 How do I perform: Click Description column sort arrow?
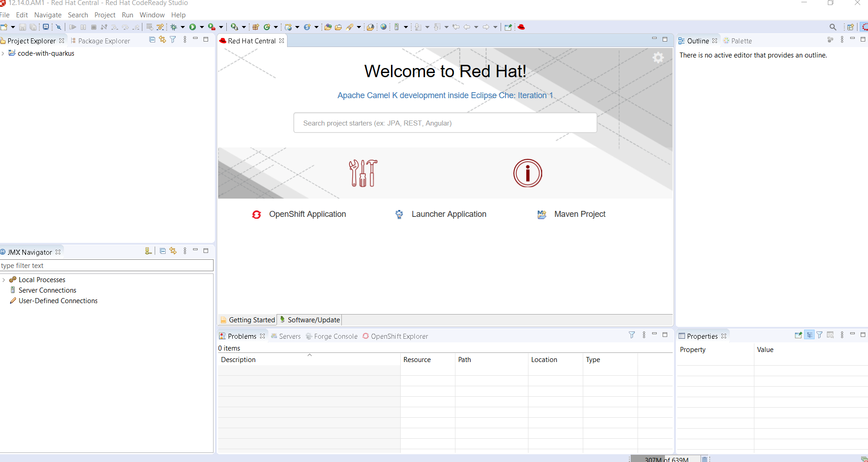tap(309, 355)
